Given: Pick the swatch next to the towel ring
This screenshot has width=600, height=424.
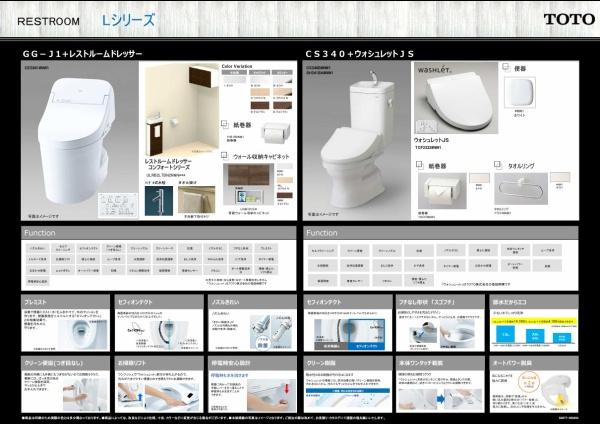Looking at the screenshot, I should pyautogui.click(x=560, y=177).
